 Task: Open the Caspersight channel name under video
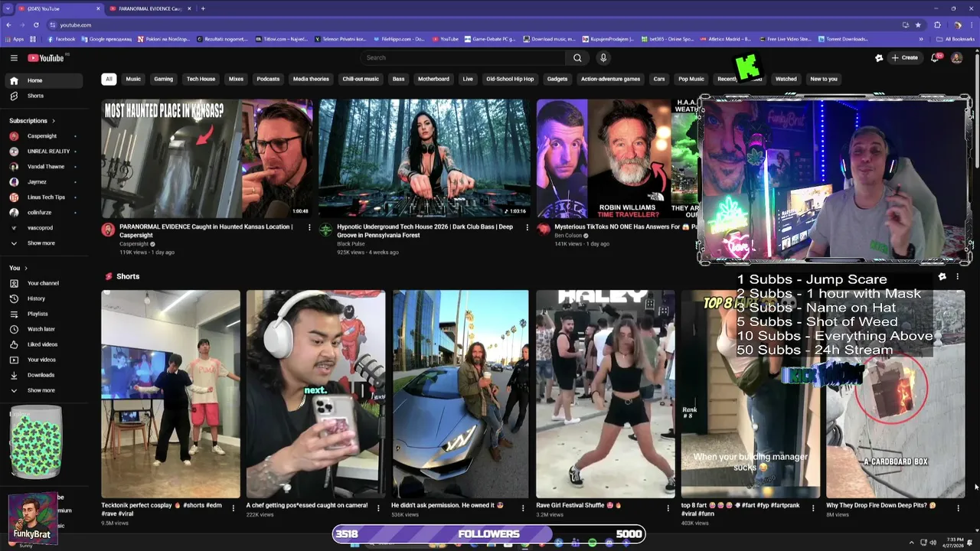pyautogui.click(x=136, y=244)
